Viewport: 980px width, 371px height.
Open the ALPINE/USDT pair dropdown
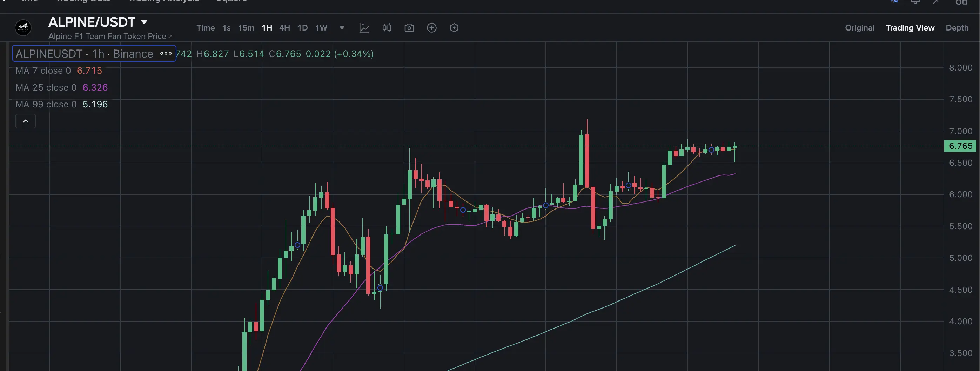144,22
